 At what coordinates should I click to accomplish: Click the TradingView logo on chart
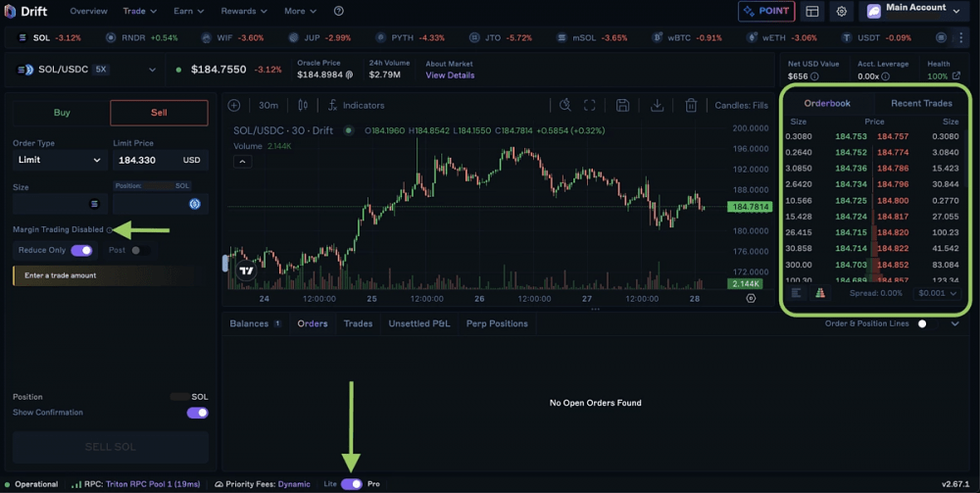(246, 271)
